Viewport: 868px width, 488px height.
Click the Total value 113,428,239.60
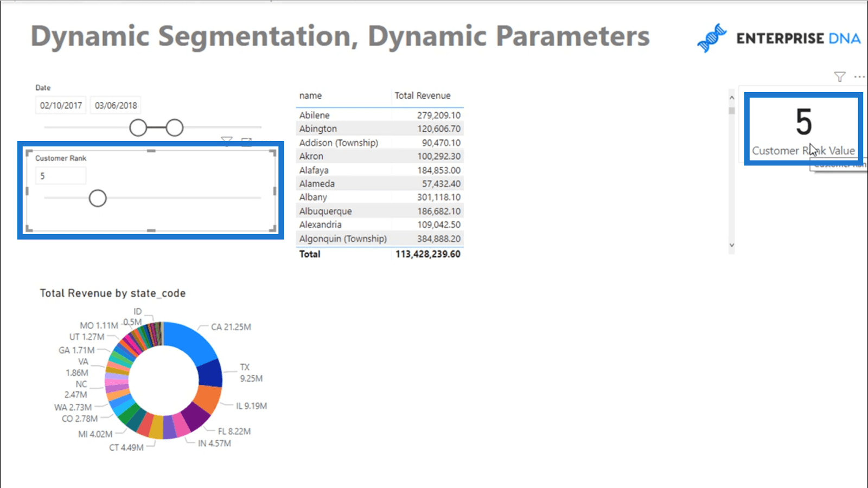click(427, 254)
